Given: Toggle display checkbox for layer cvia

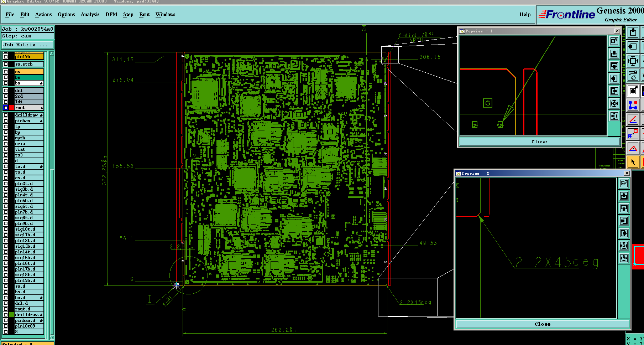Looking at the screenshot, I should coord(6,144).
